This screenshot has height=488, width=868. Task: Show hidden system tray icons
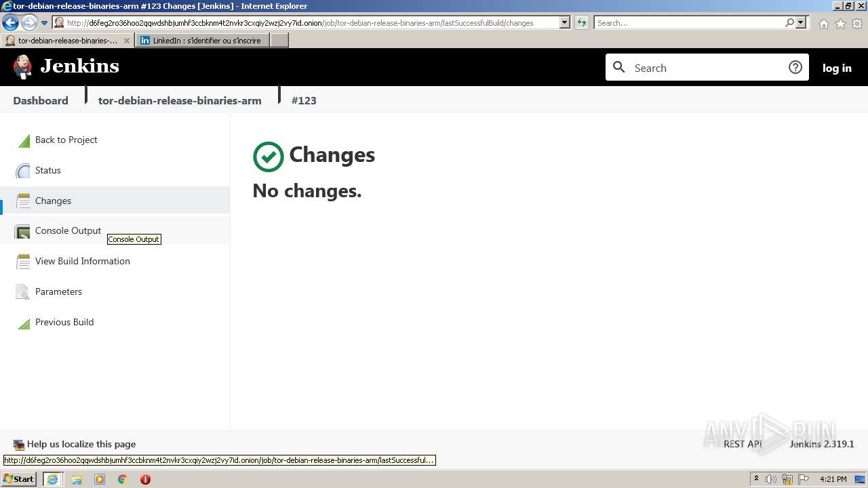click(x=756, y=479)
